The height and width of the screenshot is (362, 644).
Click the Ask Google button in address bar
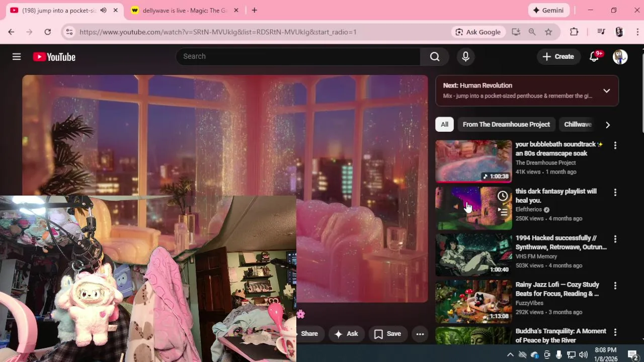point(478,32)
